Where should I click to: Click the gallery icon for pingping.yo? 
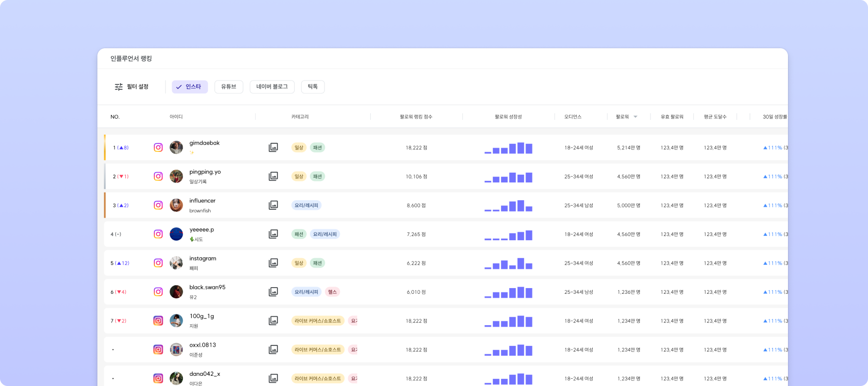(273, 176)
